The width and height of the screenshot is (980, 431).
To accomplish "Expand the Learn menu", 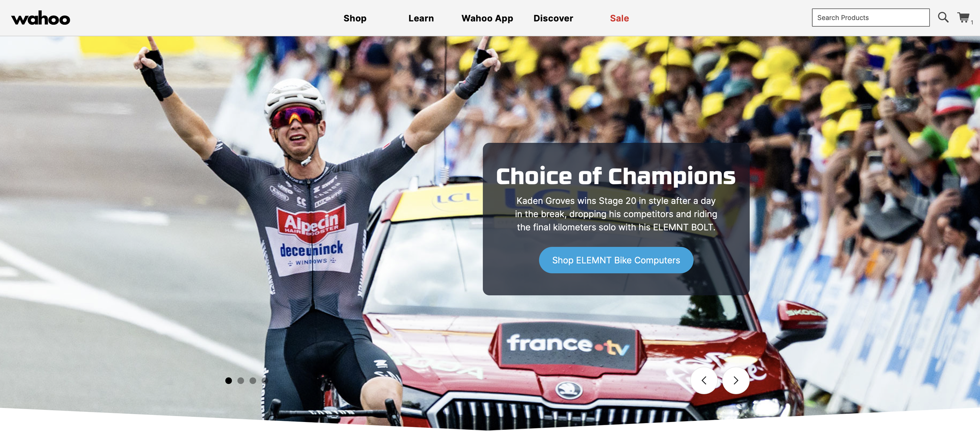I will (421, 18).
